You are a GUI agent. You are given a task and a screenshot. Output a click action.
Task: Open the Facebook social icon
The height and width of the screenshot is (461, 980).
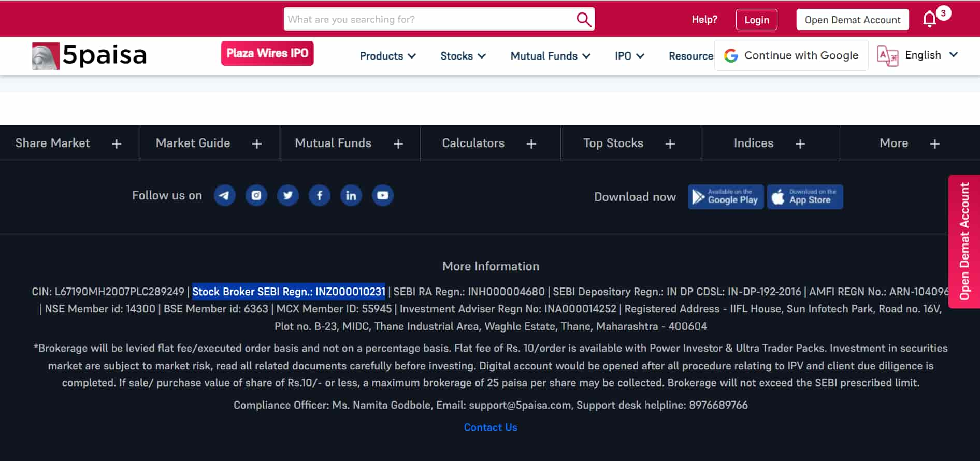click(320, 195)
